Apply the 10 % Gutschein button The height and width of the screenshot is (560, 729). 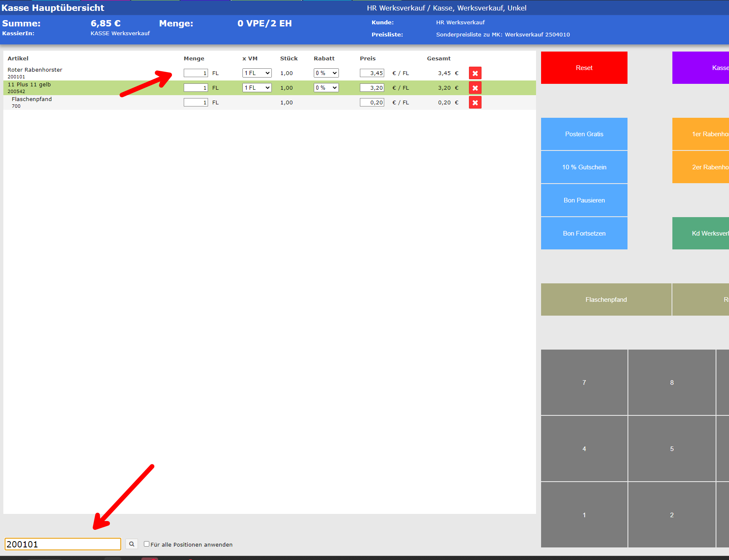click(584, 167)
